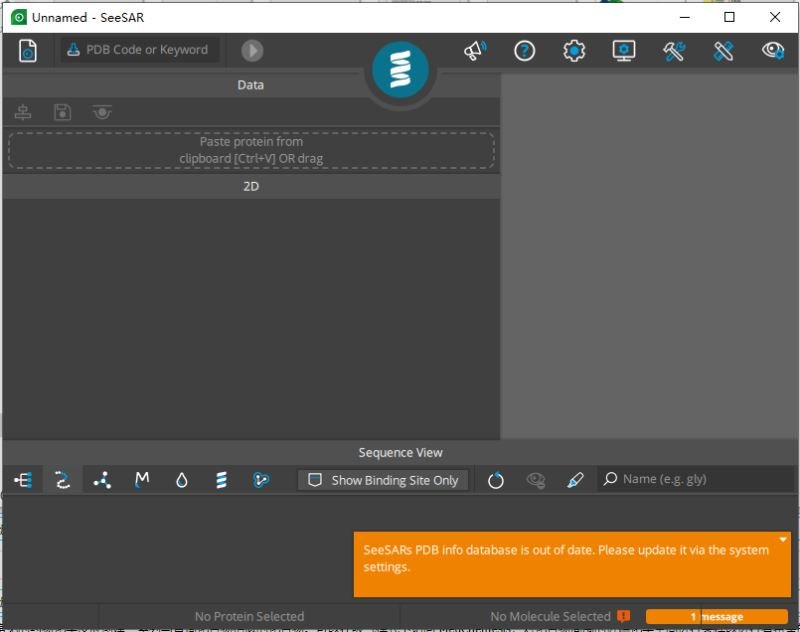This screenshot has height=632, width=800.
Task: Open the hammer and wrench tools icon
Action: pos(673,50)
